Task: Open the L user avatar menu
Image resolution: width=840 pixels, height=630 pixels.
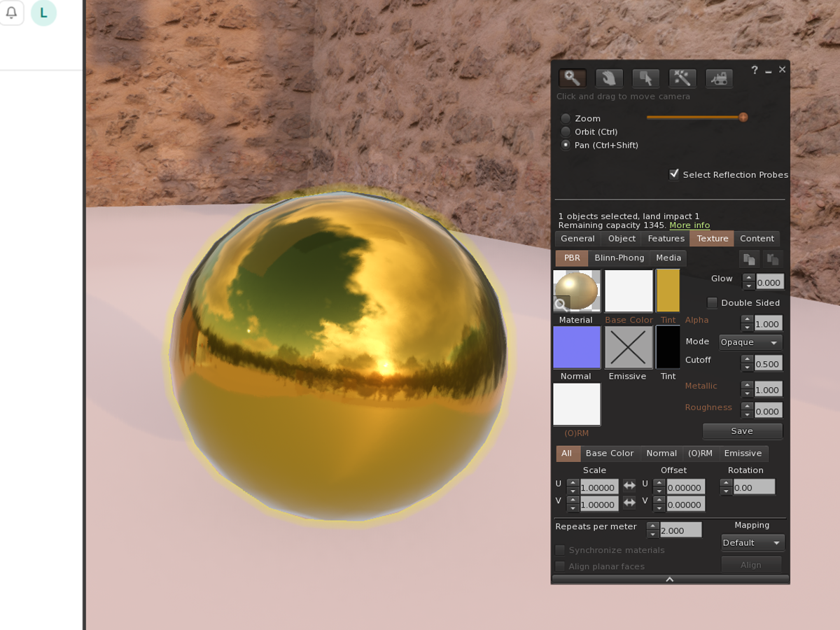Action: (44, 13)
